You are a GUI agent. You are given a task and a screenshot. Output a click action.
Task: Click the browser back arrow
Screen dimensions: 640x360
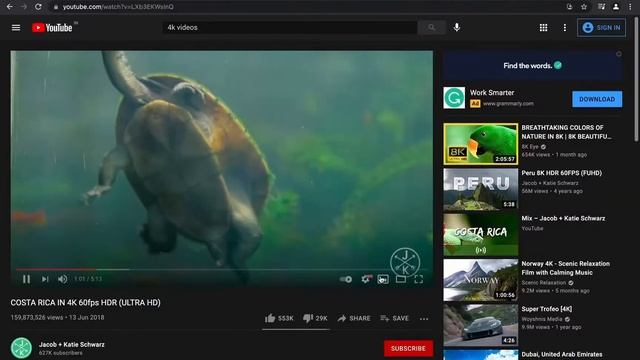coord(9,7)
